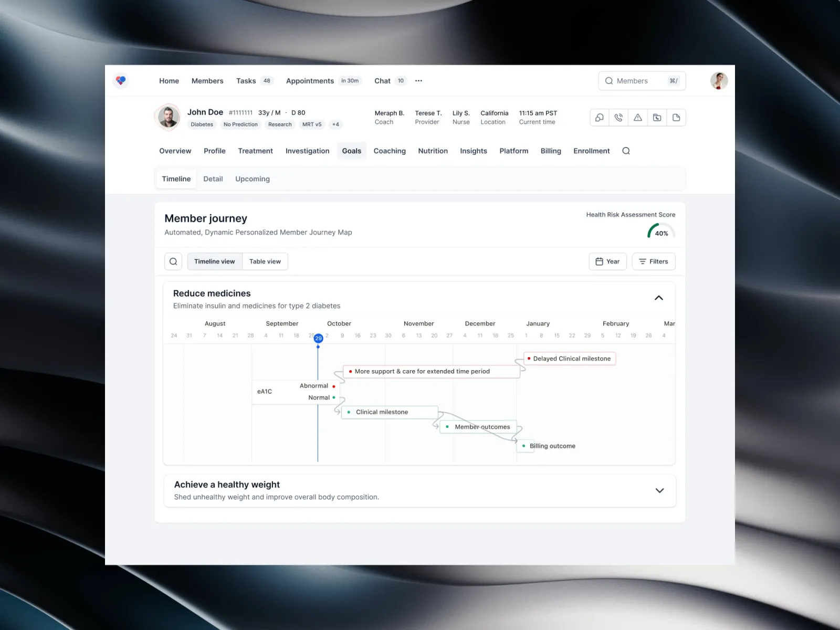Click the search icon after Enrollment tab
Image resolution: width=840 pixels, height=630 pixels.
(626, 151)
